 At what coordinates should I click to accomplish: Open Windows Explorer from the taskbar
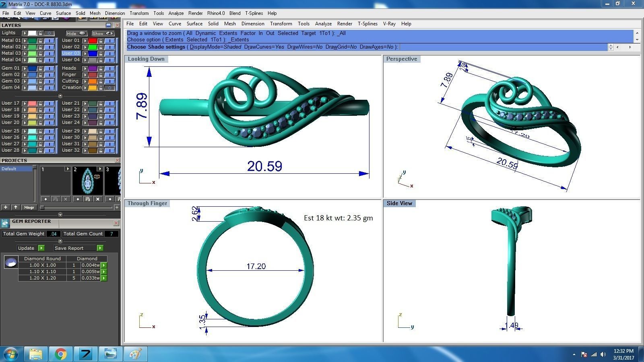click(x=36, y=354)
